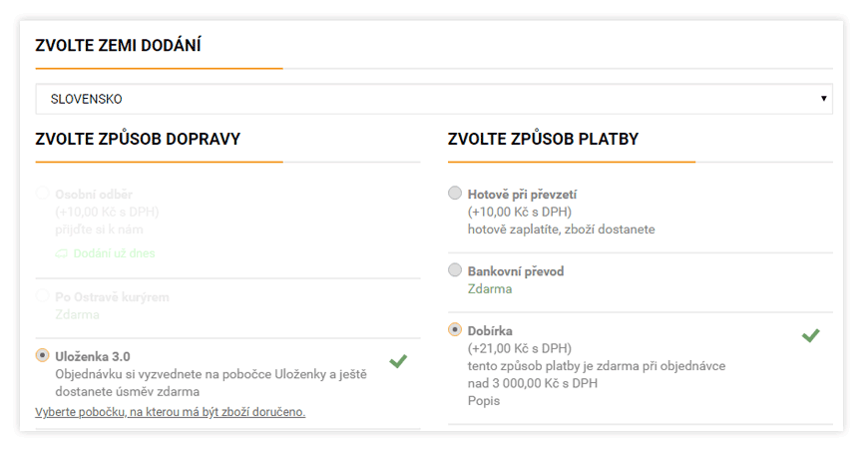
Task: Click the Dodání už dnes text
Action: tap(114, 253)
